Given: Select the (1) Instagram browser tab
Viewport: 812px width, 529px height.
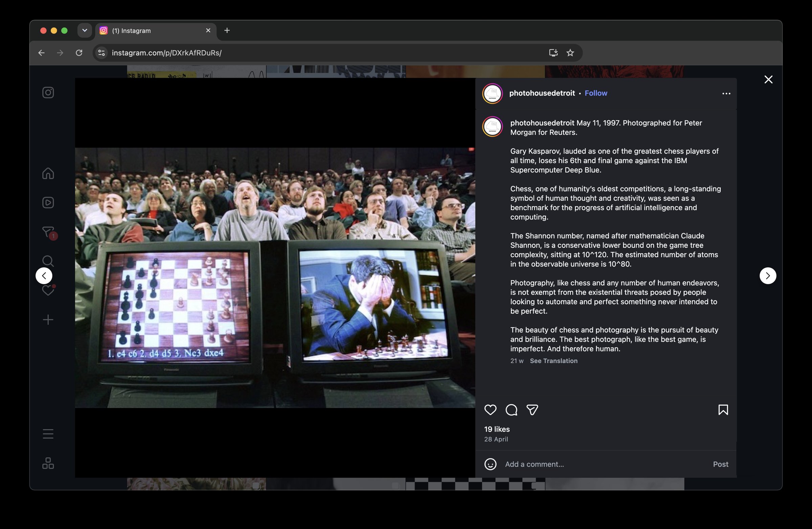Looking at the screenshot, I should 156,31.
